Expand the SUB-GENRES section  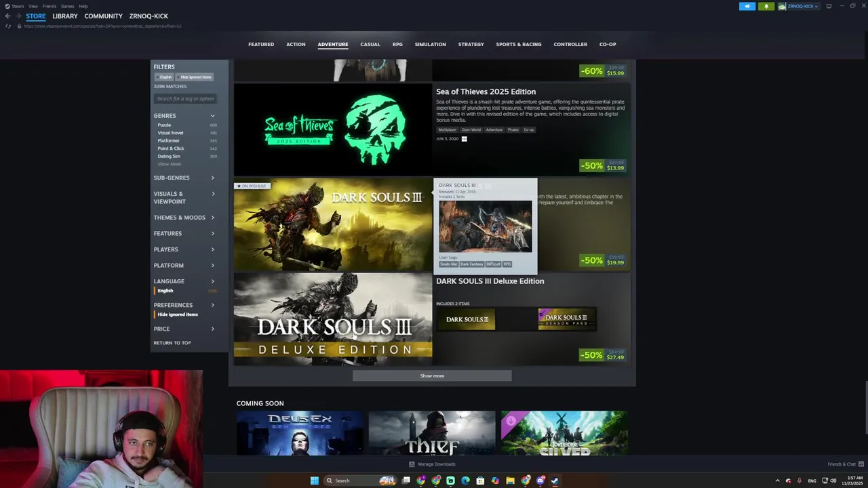pyautogui.click(x=184, y=178)
